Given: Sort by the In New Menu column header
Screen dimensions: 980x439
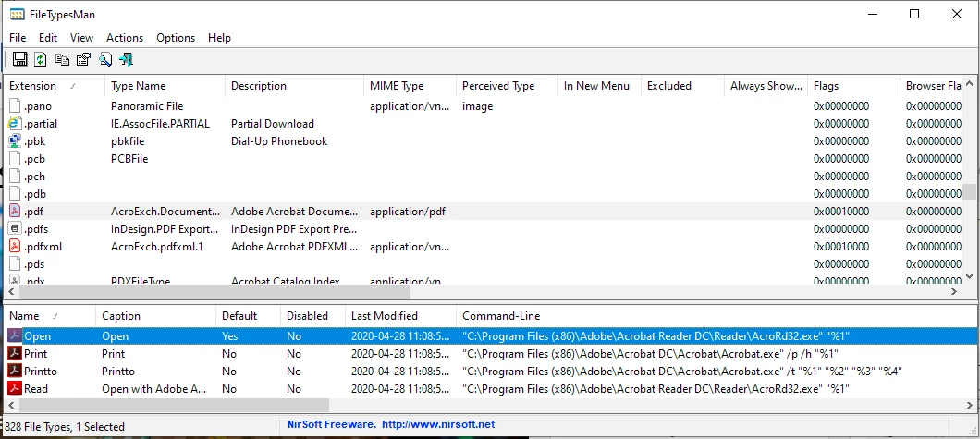Looking at the screenshot, I should coord(599,86).
